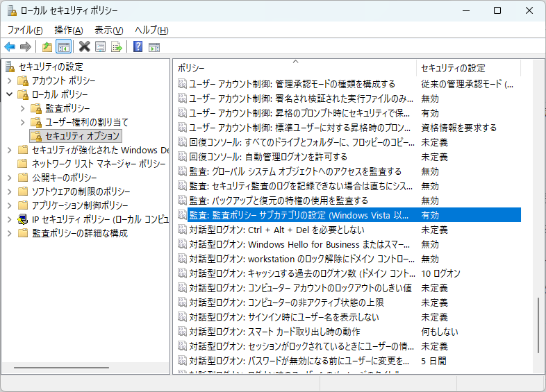Image resolution: width=546 pixels, height=392 pixels.
Task: Click the right pane vertical scrollbar thumb
Action: 539,333
